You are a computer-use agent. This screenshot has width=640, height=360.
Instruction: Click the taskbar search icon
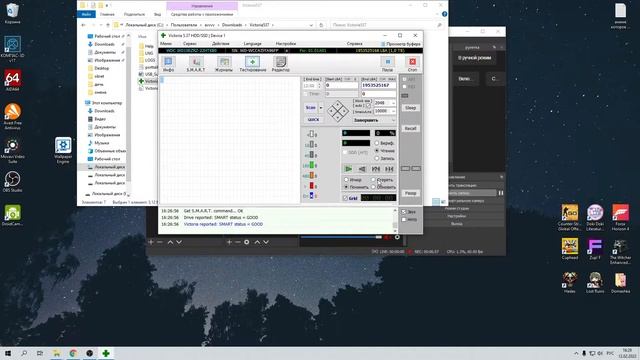[x=24, y=353]
